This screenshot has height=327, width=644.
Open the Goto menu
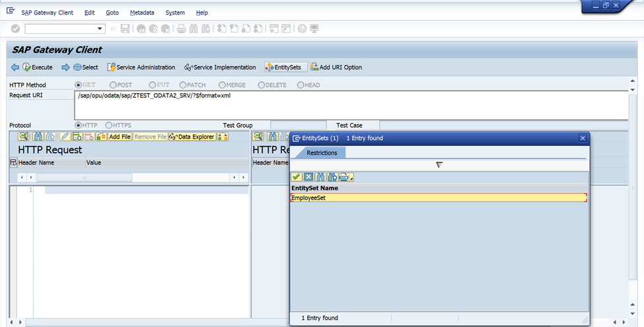pyautogui.click(x=112, y=13)
